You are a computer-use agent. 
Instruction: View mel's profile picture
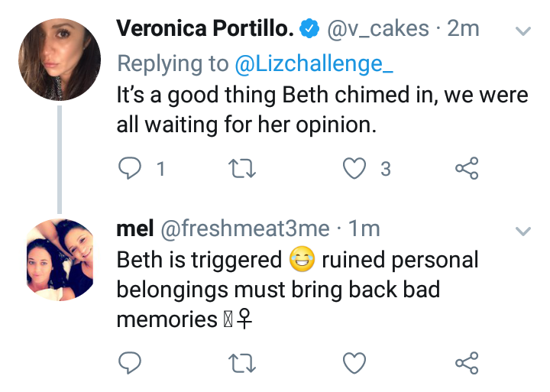[60, 260]
